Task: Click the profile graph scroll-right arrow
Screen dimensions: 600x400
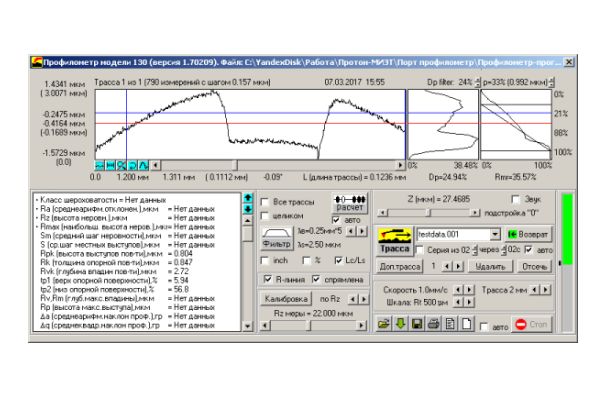Action: point(400,165)
